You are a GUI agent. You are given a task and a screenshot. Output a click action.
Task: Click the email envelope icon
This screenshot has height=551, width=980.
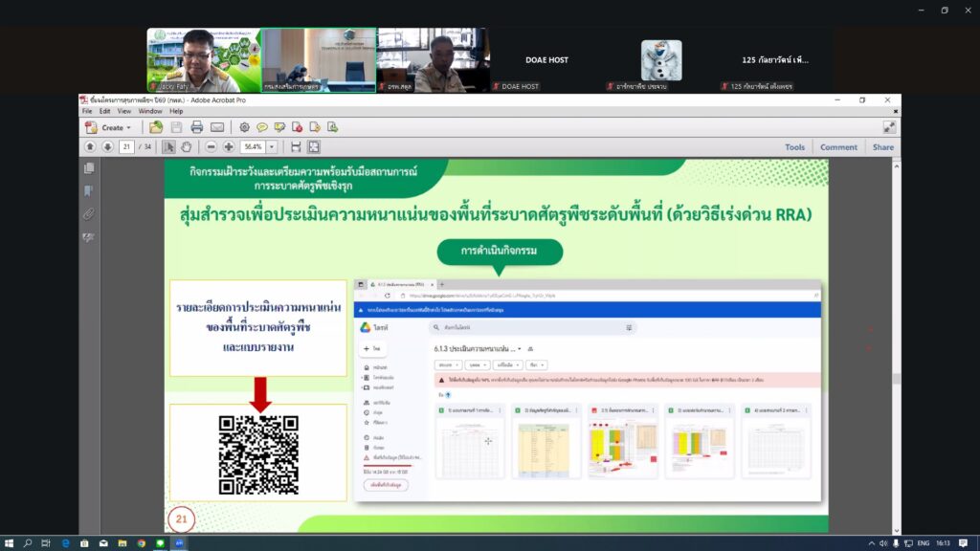point(217,127)
